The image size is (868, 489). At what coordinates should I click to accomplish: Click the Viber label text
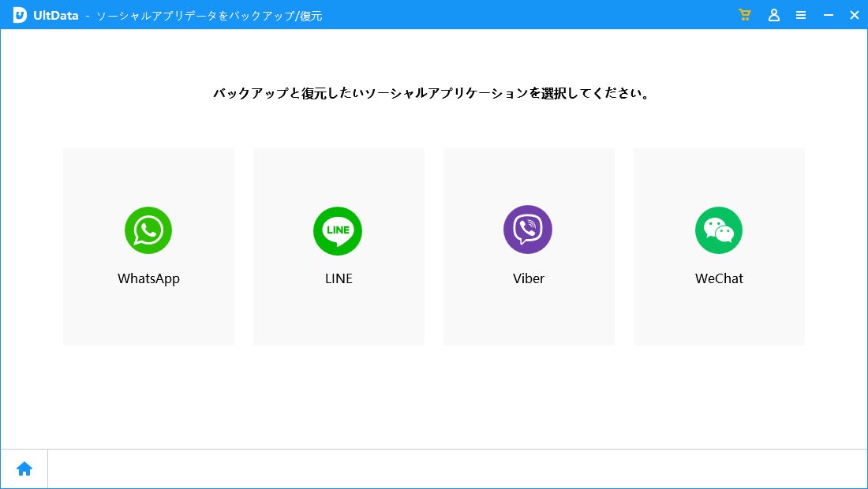pos(528,278)
